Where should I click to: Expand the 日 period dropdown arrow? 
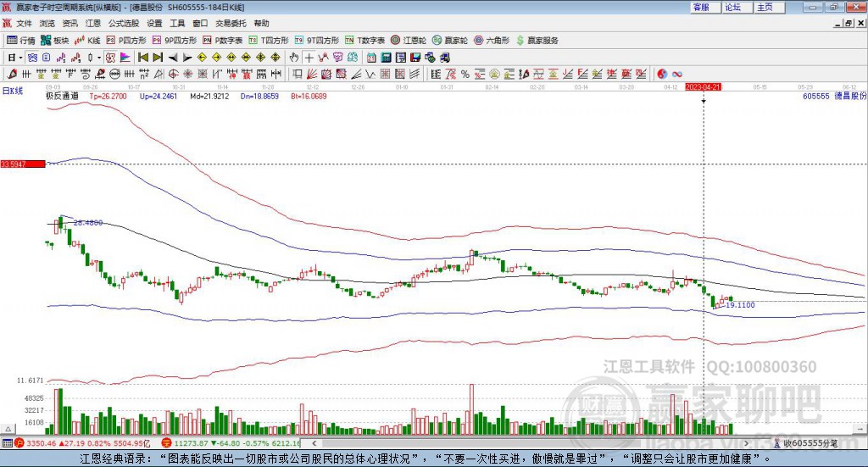click(x=19, y=58)
